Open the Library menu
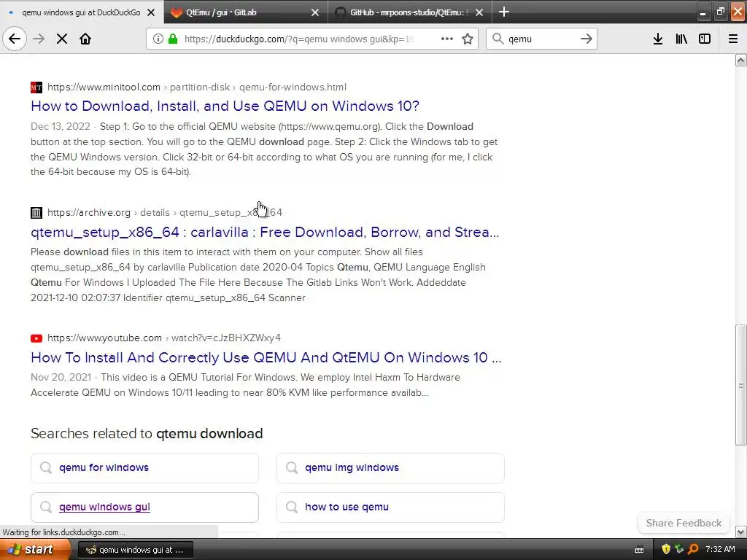The image size is (747, 560). click(x=681, y=39)
